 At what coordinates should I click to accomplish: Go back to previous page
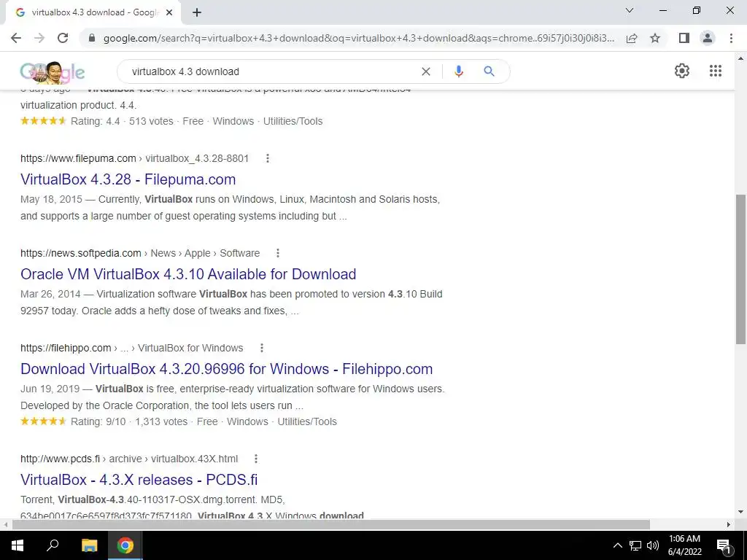[x=16, y=38]
